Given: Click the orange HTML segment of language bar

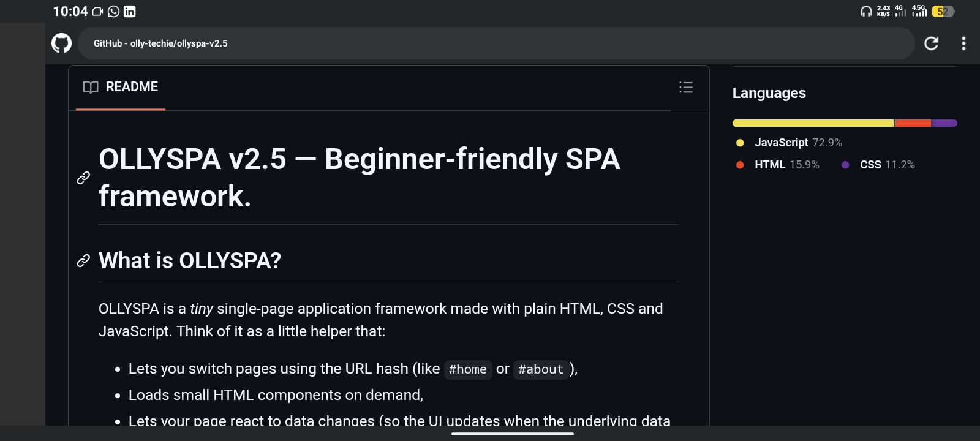Looking at the screenshot, I should point(913,123).
